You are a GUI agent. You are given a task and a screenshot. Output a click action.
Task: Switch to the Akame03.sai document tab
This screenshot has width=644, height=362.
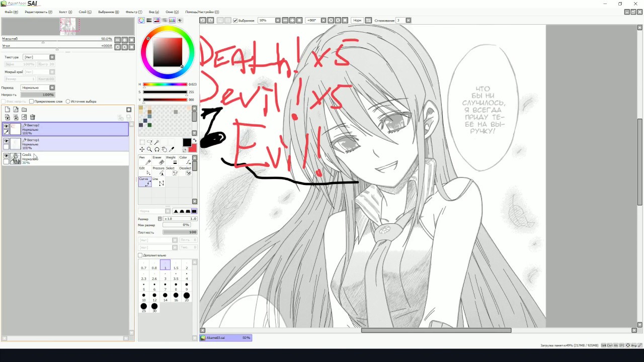[x=226, y=338]
